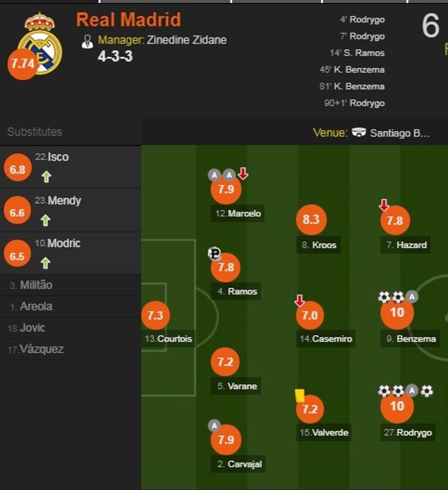This screenshot has height=490, width=448.
Task: Click the penalty icon beside Ramos
Action: coord(214,253)
